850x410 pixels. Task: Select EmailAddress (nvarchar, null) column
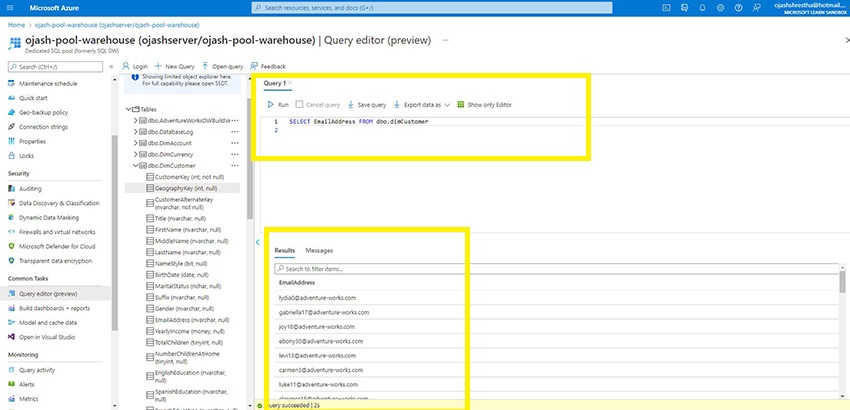click(188, 320)
